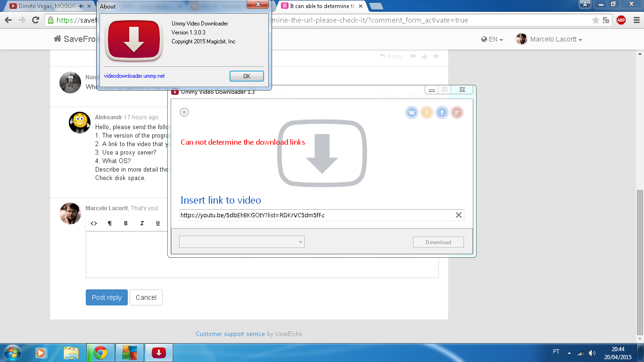Bookmark page with star icon

[x=595, y=20]
